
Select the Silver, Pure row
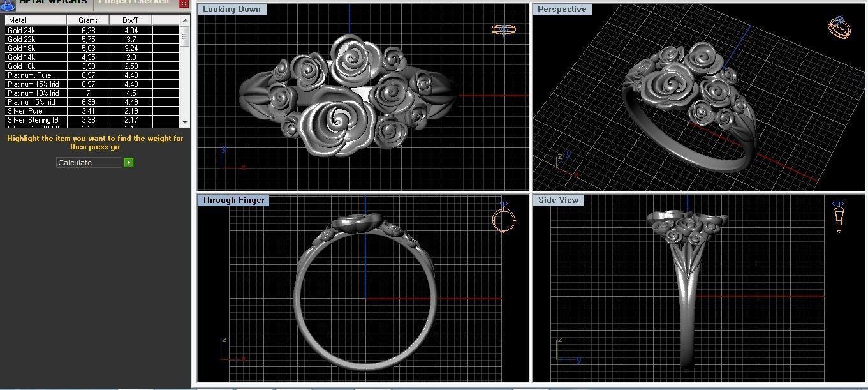pyautogui.click(x=92, y=111)
